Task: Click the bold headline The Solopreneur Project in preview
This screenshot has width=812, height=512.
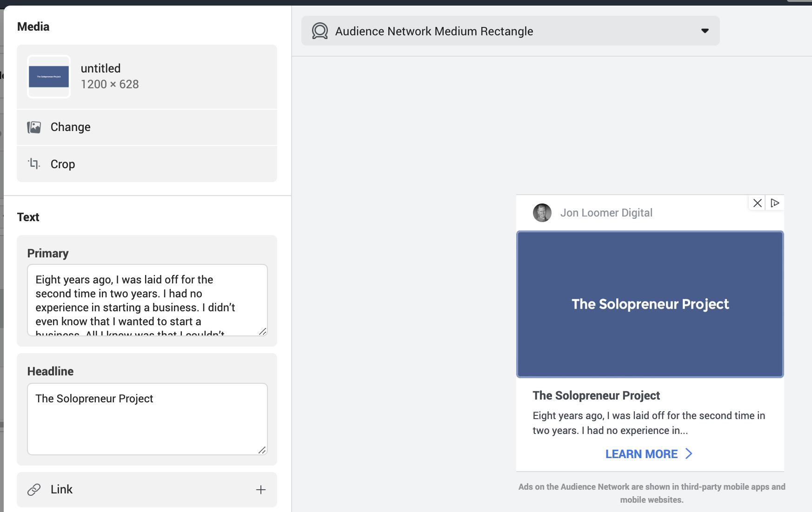Action: click(596, 395)
